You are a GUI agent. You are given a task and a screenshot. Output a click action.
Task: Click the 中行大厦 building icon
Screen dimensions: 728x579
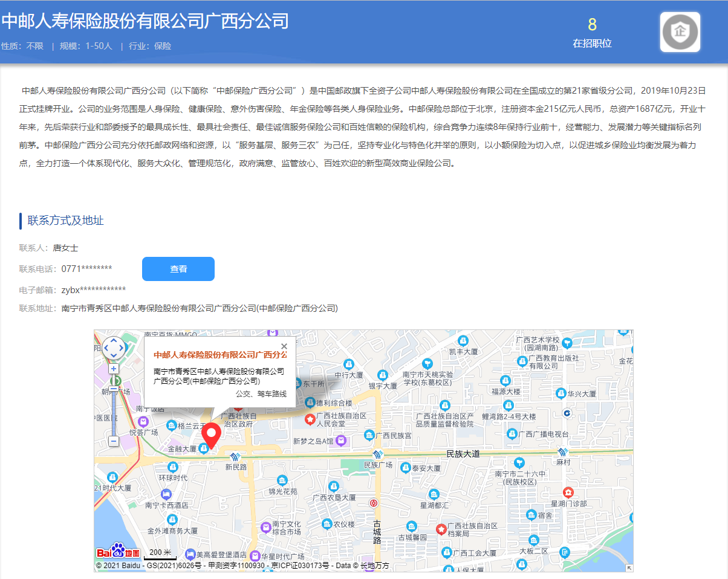(349, 364)
